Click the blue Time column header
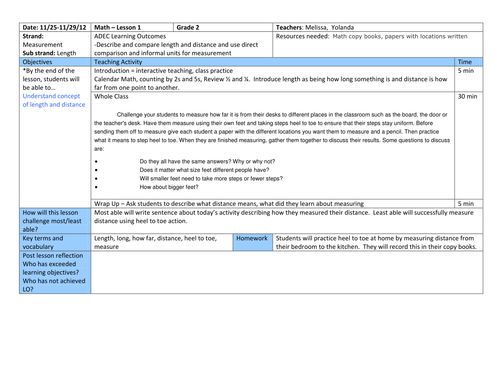This screenshot has width=500, height=386. point(468,62)
